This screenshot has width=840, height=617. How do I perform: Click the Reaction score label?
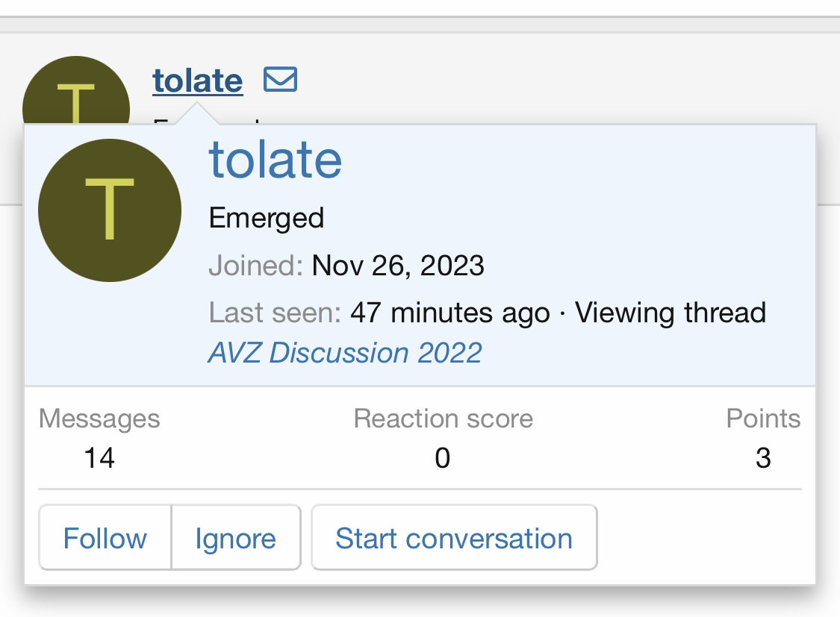443,419
